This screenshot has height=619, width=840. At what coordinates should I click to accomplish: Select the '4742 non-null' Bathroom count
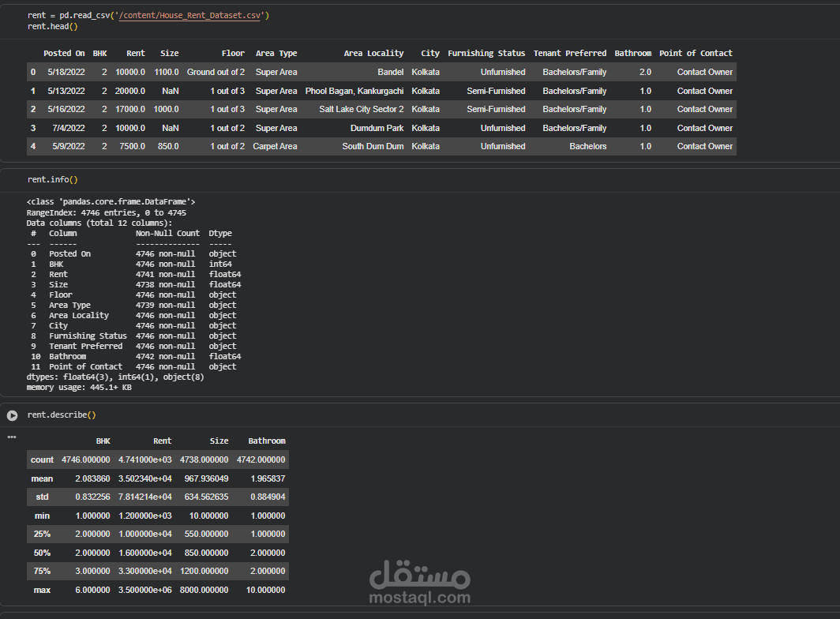point(166,356)
